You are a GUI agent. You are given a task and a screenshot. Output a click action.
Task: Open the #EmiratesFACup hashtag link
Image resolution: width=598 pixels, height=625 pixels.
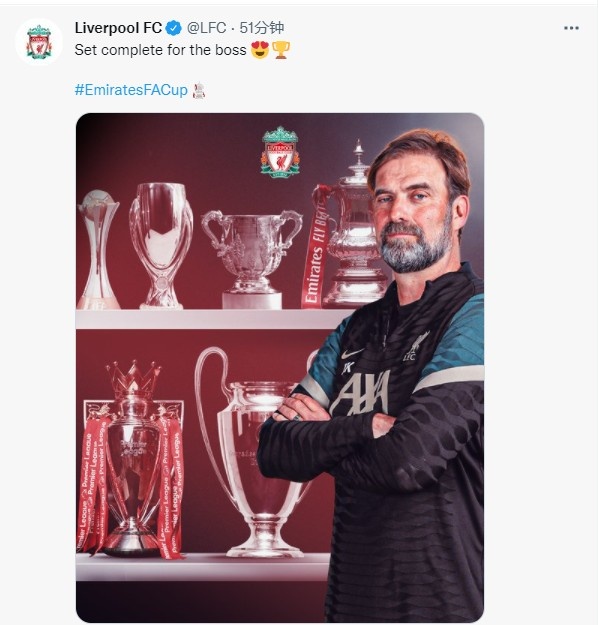pos(131,90)
